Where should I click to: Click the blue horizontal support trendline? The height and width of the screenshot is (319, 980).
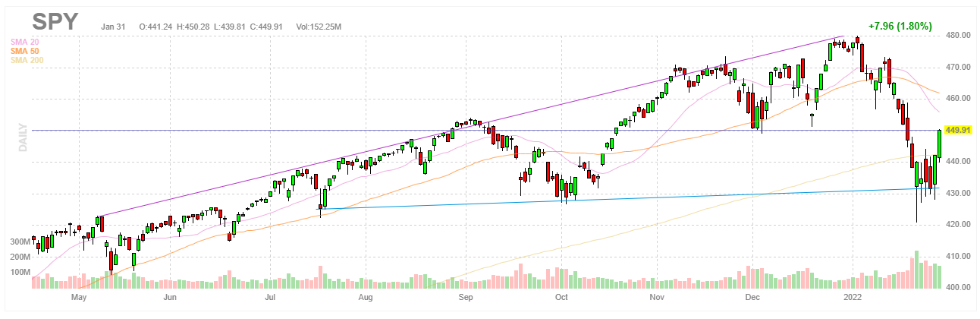pos(607,199)
